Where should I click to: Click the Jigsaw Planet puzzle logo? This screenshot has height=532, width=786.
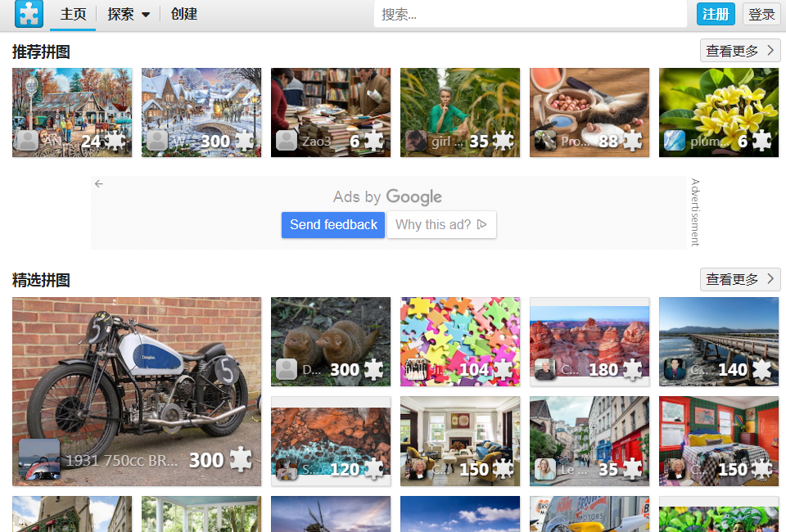(29, 15)
